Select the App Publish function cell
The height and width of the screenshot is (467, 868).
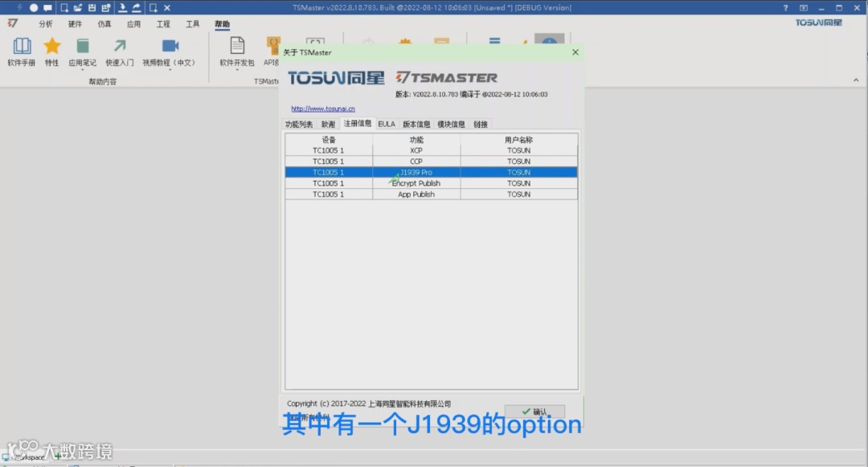click(x=416, y=195)
